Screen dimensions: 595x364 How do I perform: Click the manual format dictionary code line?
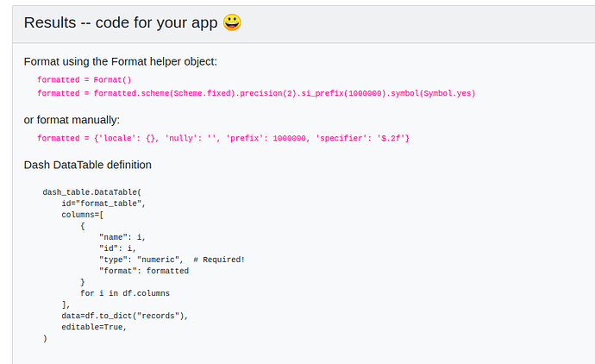coord(222,138)
